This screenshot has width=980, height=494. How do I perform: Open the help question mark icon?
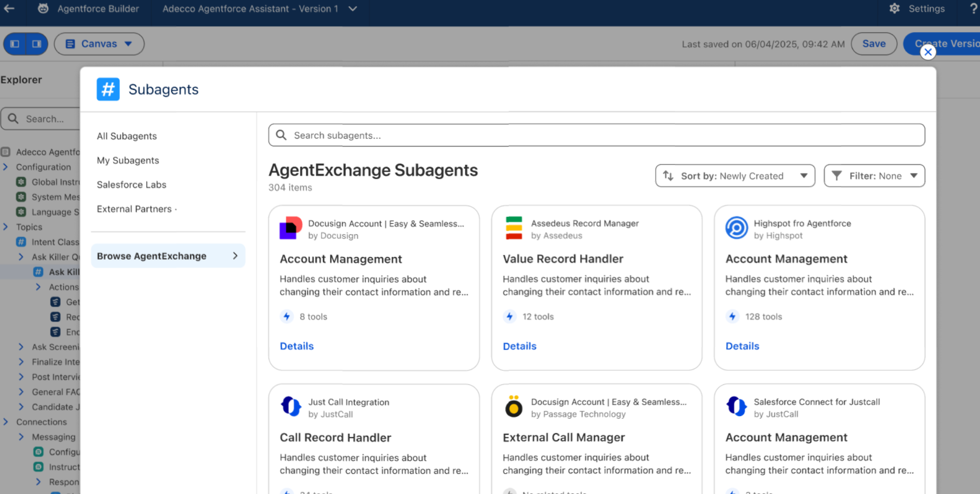coord(974,8)
